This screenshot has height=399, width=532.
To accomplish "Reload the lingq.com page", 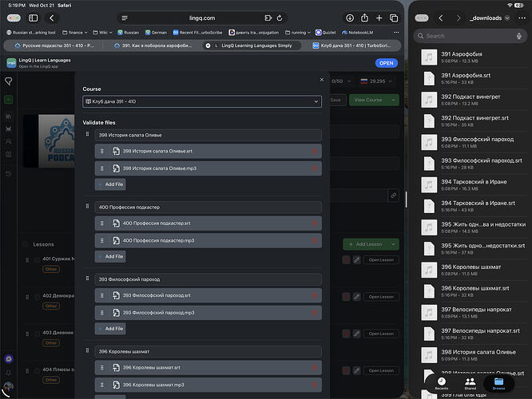I will point(280,18).
